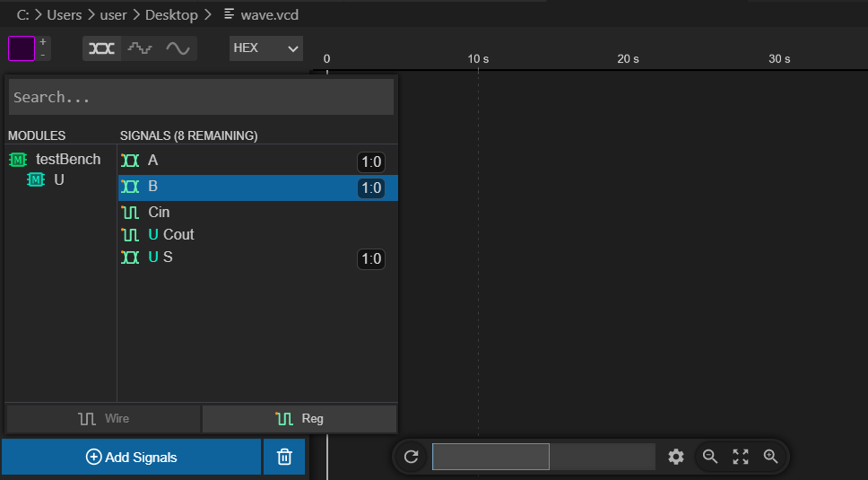Click the 1:0 range badge for B
Screen dimensions: 868x480
click(x=371, y=188)
